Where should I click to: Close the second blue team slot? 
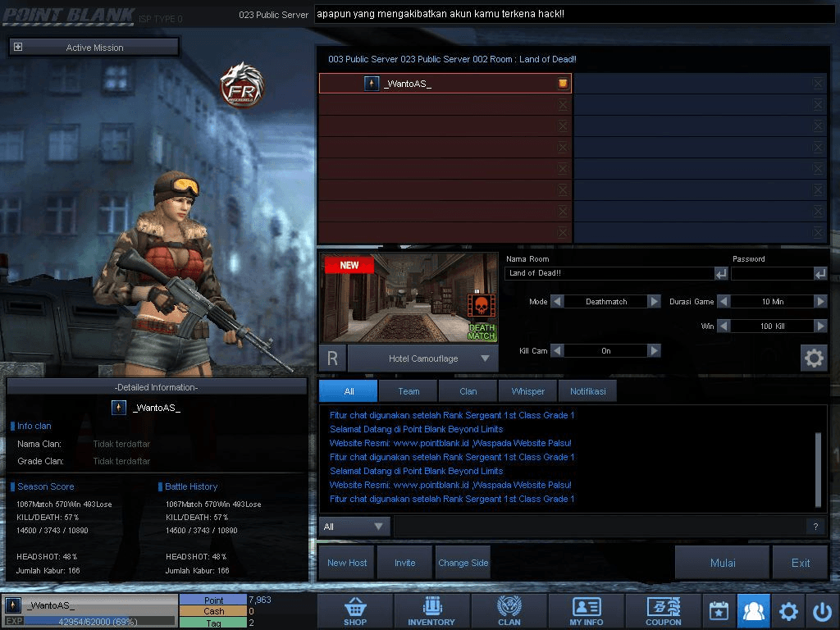point(818,104)
